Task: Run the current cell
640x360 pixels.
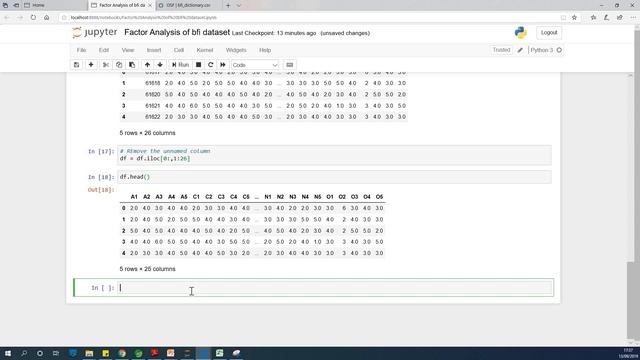Action: click(180, 65)
